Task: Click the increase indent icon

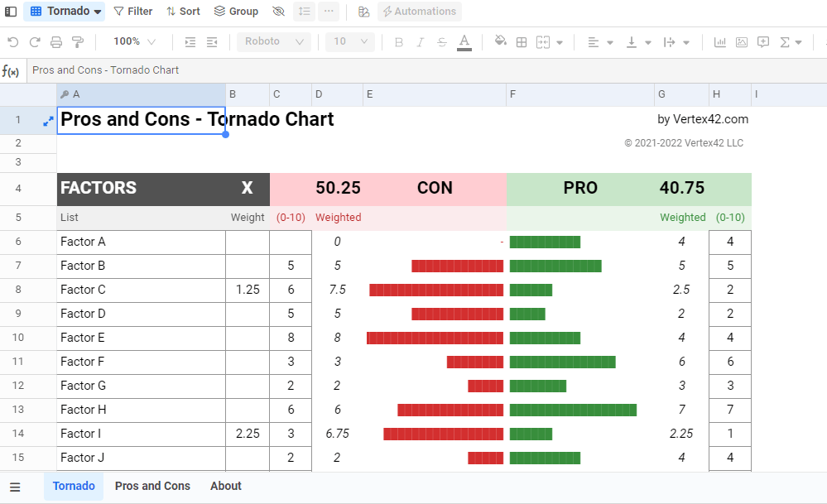Action: tap(190, 41)
